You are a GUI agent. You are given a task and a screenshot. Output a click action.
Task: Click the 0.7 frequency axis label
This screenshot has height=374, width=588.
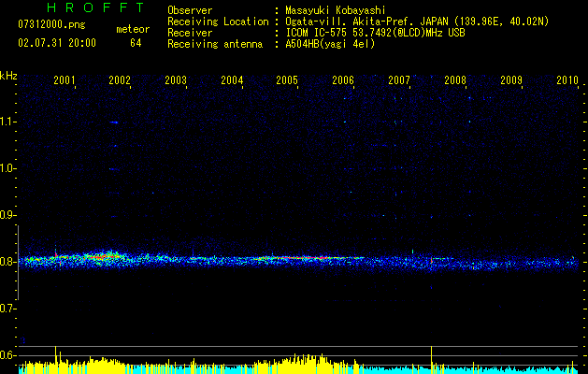pyautogui.click(x=7, y=309)
